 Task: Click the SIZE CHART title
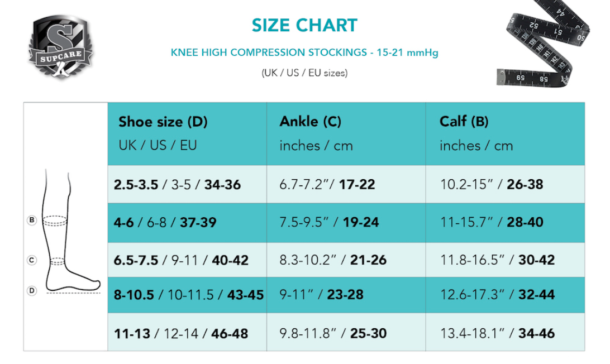(304, 25)
